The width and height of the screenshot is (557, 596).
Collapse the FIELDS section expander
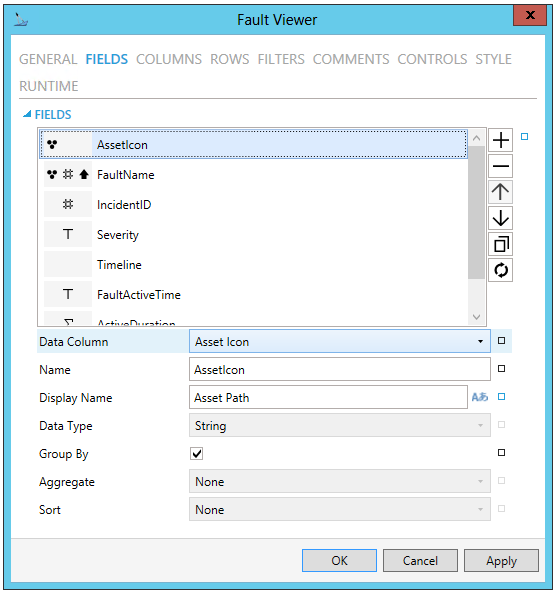[27, 114]
